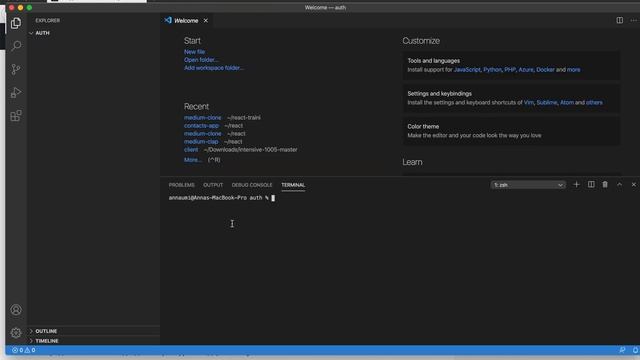The image size is (640, 360).
Task: Open the Color theme customization card
Action: pyautogui.click(x=511, y=131)
